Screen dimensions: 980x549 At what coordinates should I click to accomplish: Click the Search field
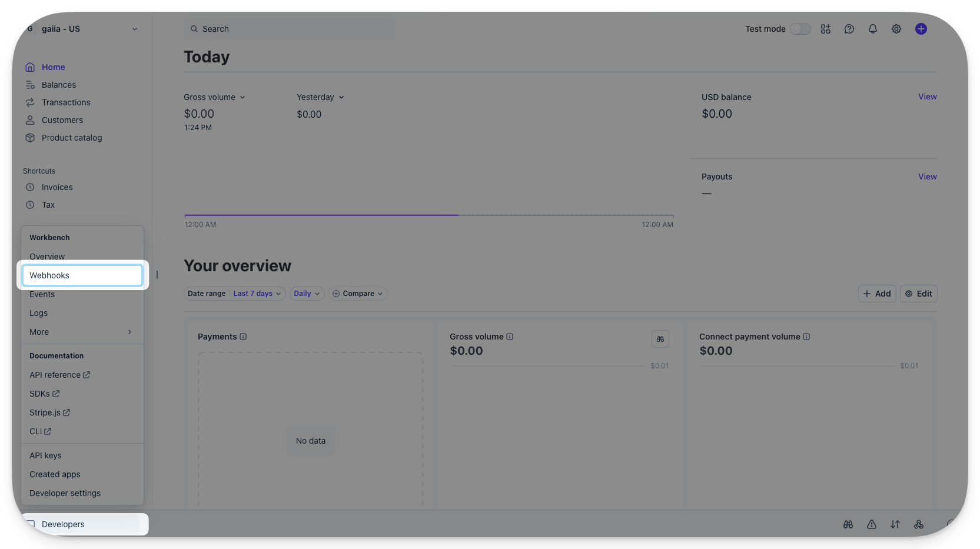coord(290,29)
